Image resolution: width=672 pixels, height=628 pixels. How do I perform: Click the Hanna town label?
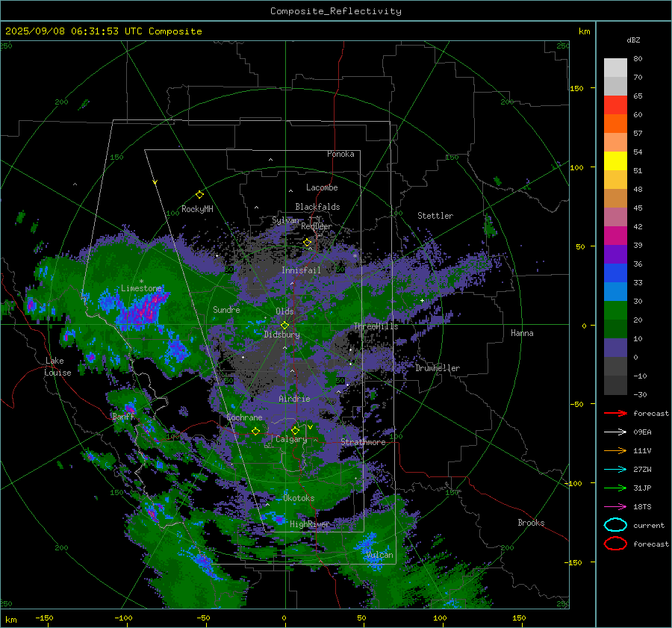[522, 333]
